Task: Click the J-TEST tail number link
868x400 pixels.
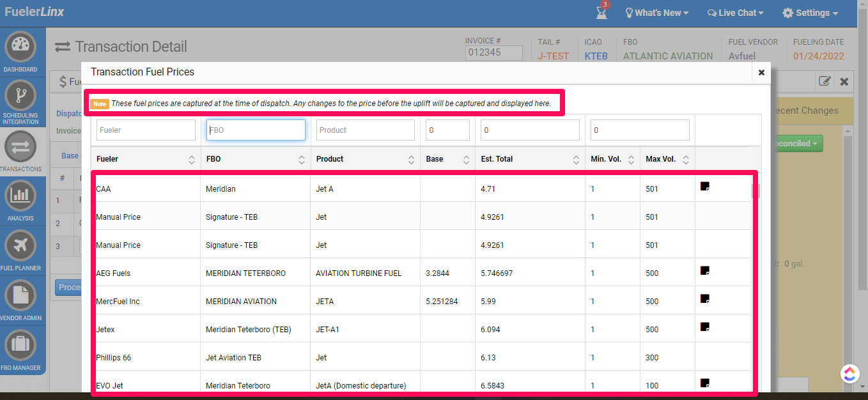Action: coord(553,56)
